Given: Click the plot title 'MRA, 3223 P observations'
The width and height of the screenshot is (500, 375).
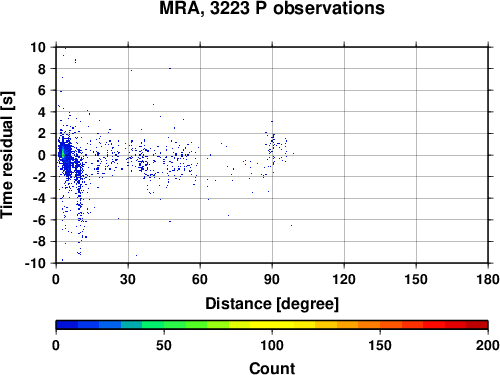Looking at the screenshot, I should click(272, 8).
